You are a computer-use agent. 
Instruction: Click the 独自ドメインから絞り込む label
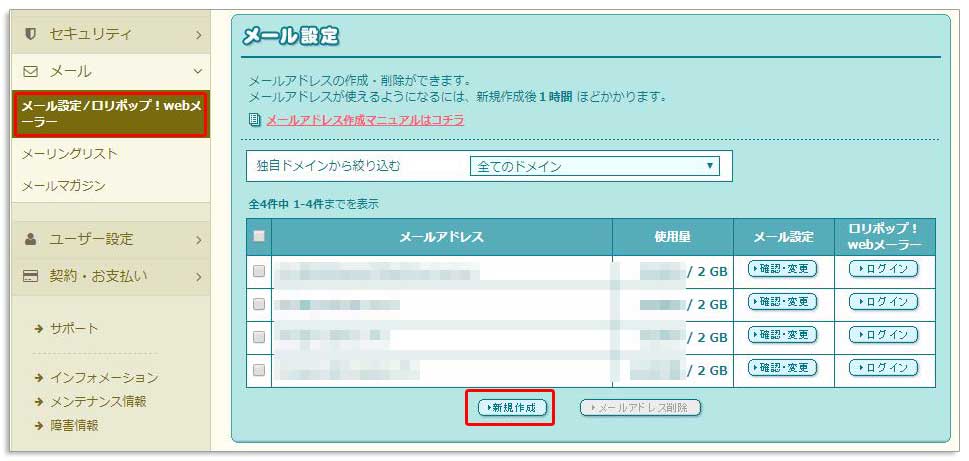coord(329,166)
